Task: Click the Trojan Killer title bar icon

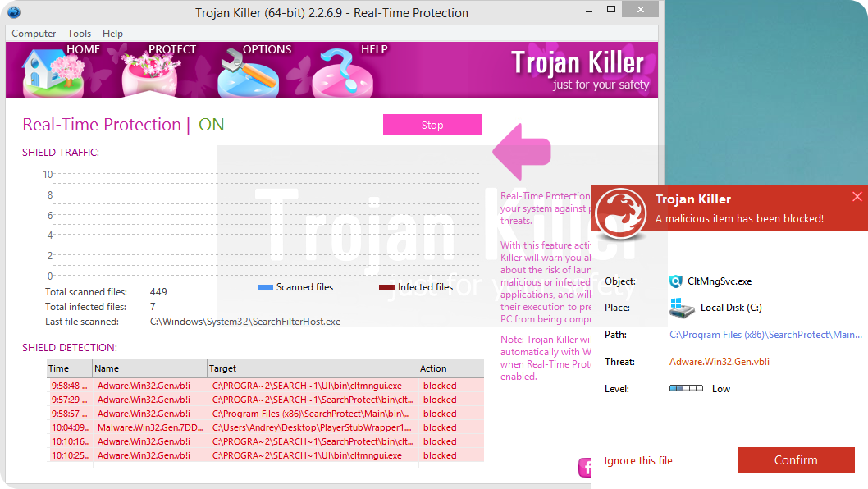Action: pyautogui.click(x=14, y=12)
